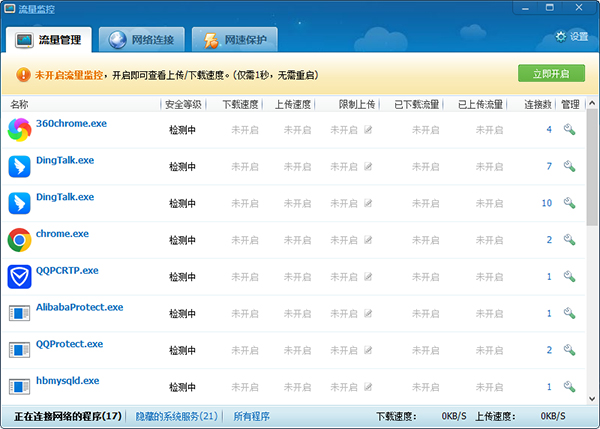The width and height of the screenshot is (600, 429).
Task: Open the AlibabaProtect.exe name link
Action: [80, 307]
